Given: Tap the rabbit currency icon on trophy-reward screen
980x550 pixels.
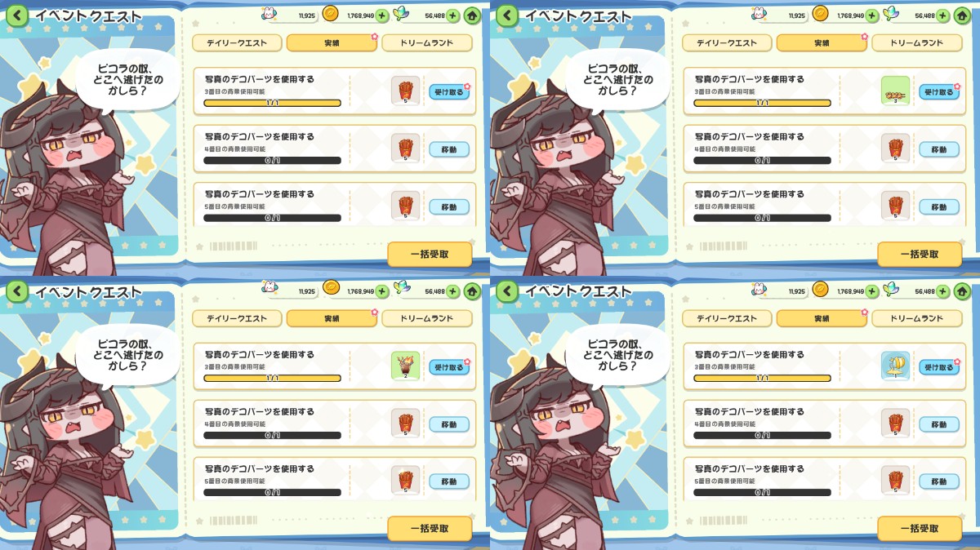Looking at the screenshot, I should point(758,289).
